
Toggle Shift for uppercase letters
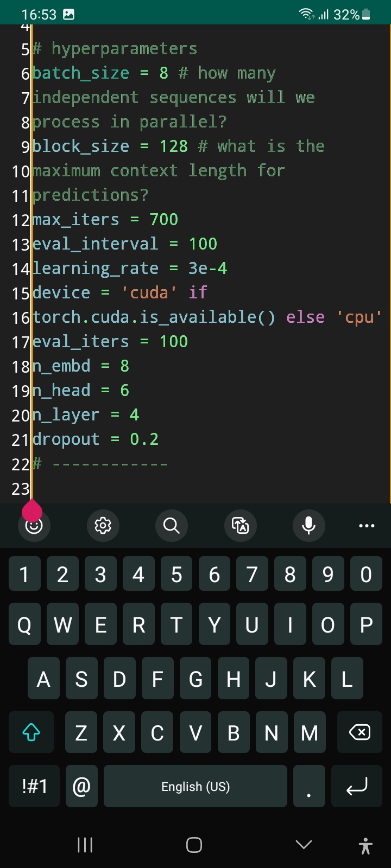(31, 732)
